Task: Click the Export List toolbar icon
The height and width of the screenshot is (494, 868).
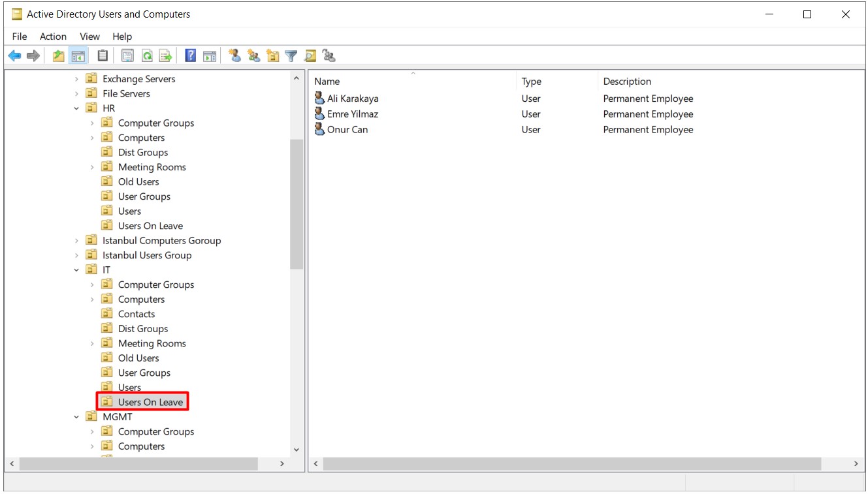Action: pyautogui.click(x=166, y=56)
